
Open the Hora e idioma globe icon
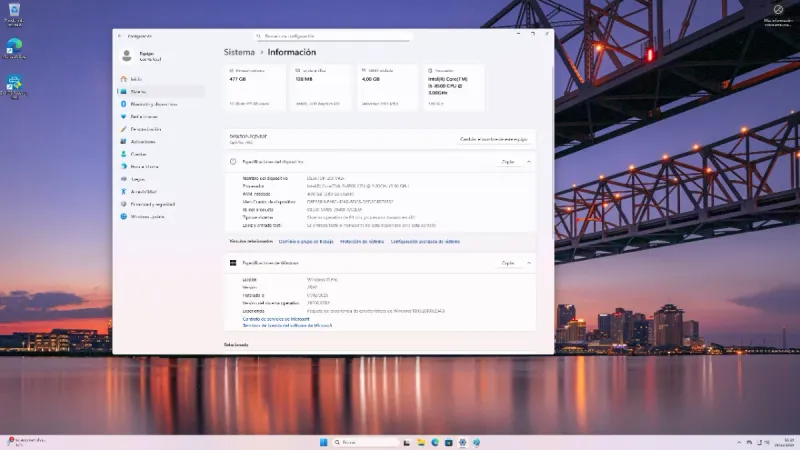coord(123,166)
